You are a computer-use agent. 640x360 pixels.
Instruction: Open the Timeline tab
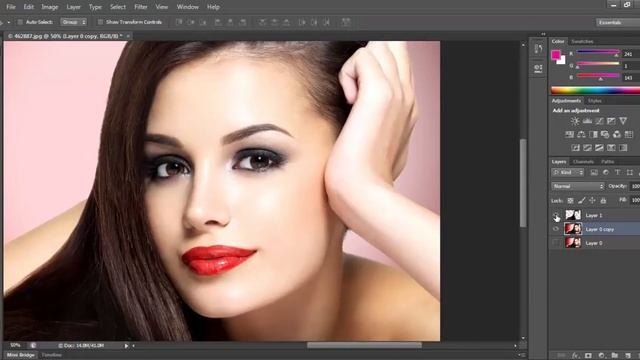click(52, 355)
